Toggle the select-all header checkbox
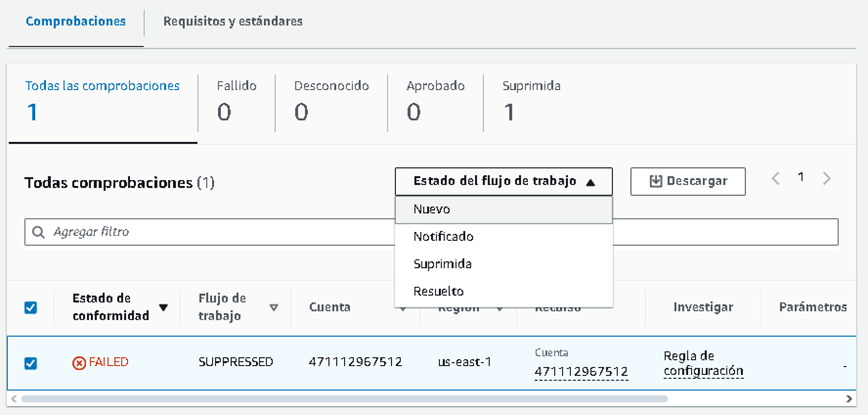868x415 pixels. [31, 307]
